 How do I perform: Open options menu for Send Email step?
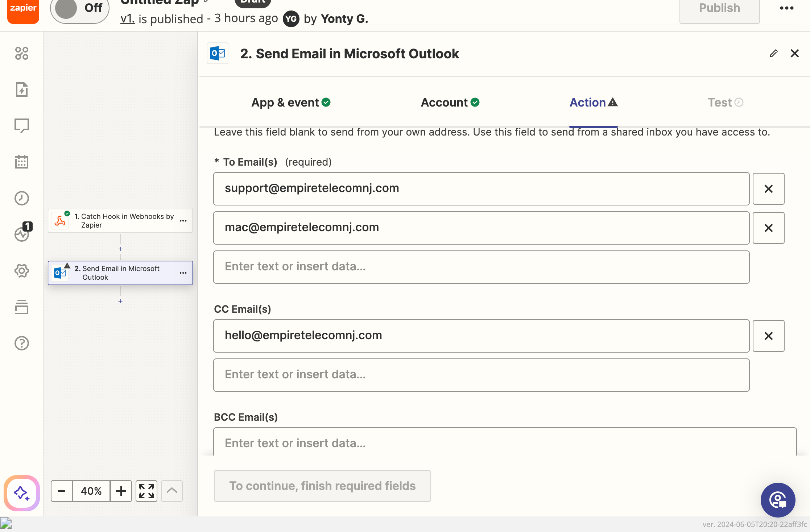(183, 273)
